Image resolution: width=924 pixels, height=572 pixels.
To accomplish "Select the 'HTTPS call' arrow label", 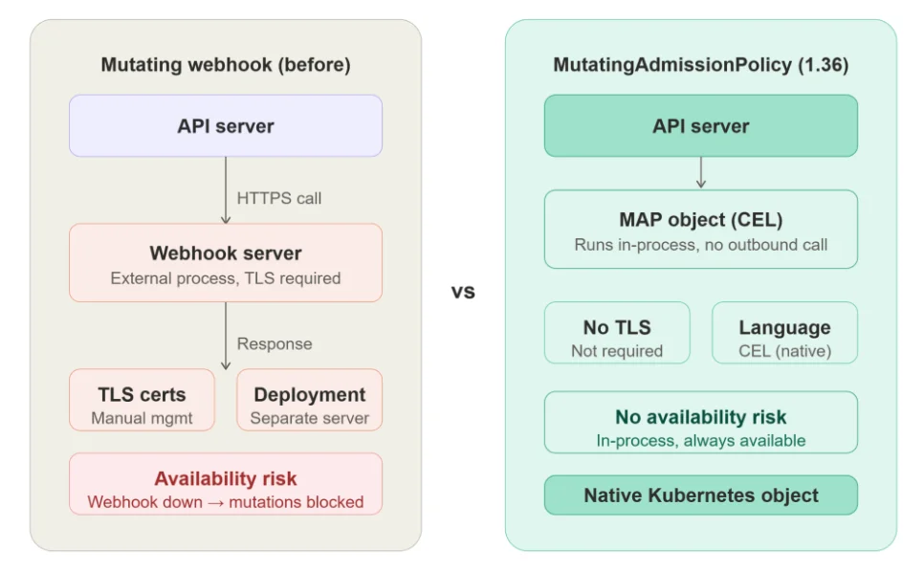I will click(279, 198).
